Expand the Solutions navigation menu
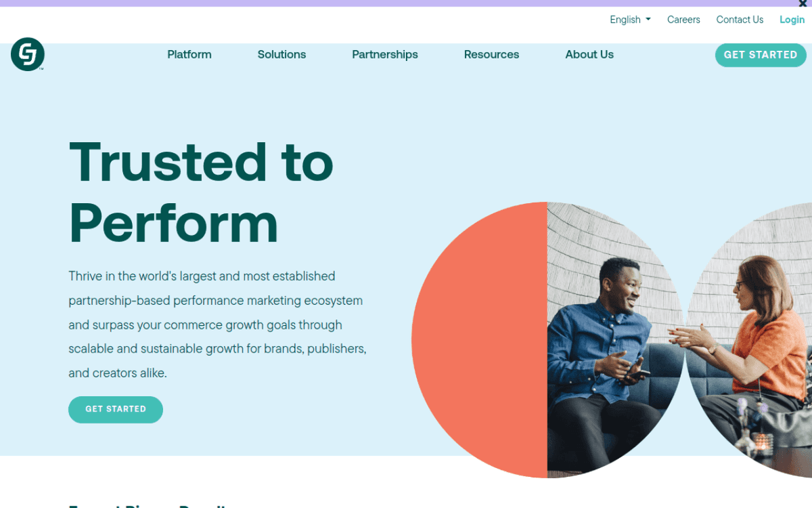 click(281, 54)
